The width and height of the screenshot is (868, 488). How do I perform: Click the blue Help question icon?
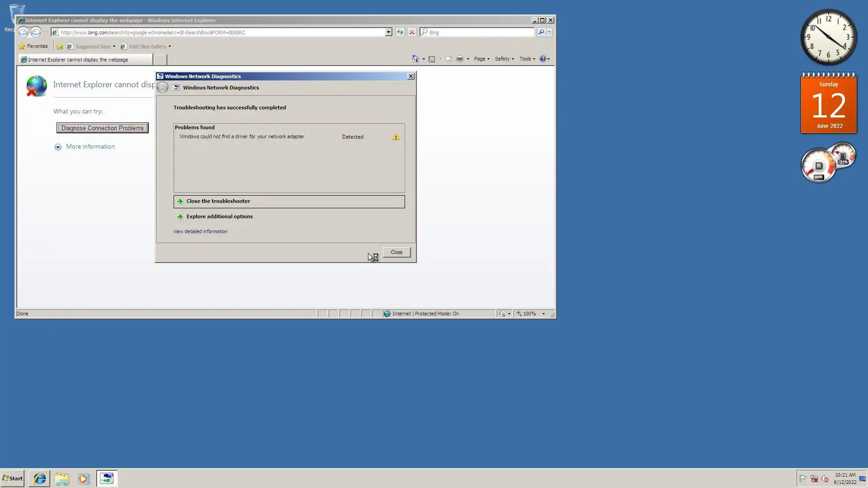[x=542, y=59]
